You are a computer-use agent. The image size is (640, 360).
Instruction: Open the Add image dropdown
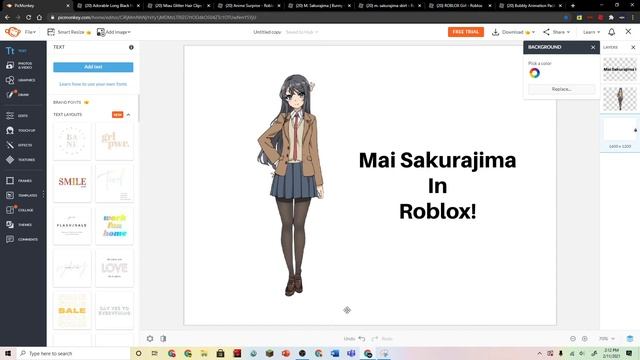tap(114, 32)
